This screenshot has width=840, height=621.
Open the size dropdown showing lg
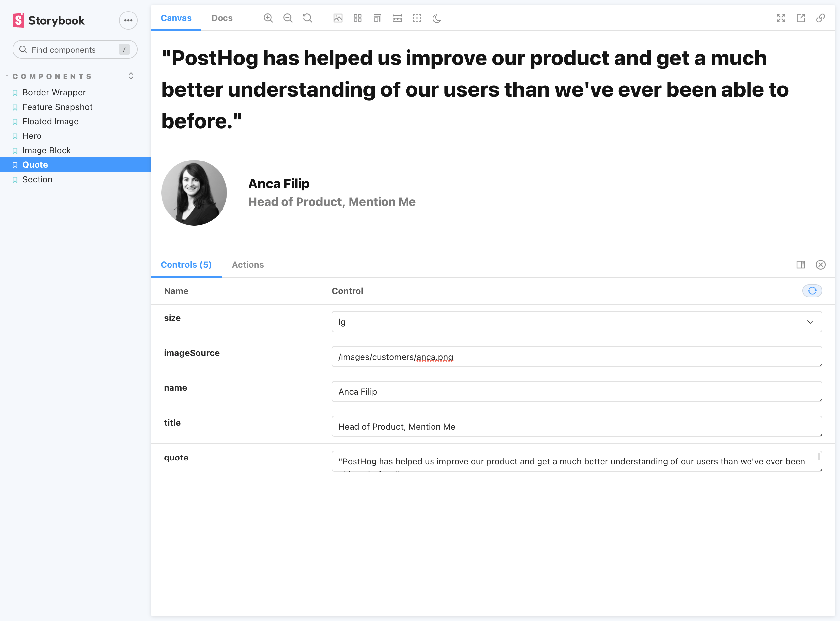(x=576, y=322)
